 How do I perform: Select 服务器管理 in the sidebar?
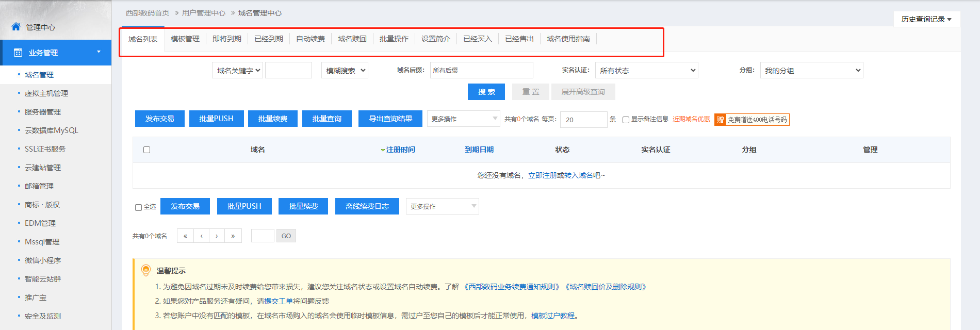tap(43, 112)
